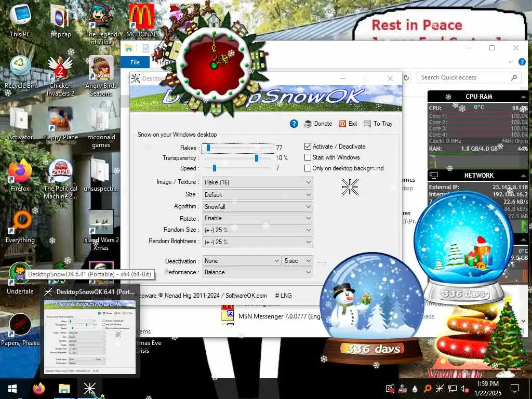Enable Start with Windows checkbox
Image resolution: width=532 pixels, height=399 pixels.
[x=308, y=157]
